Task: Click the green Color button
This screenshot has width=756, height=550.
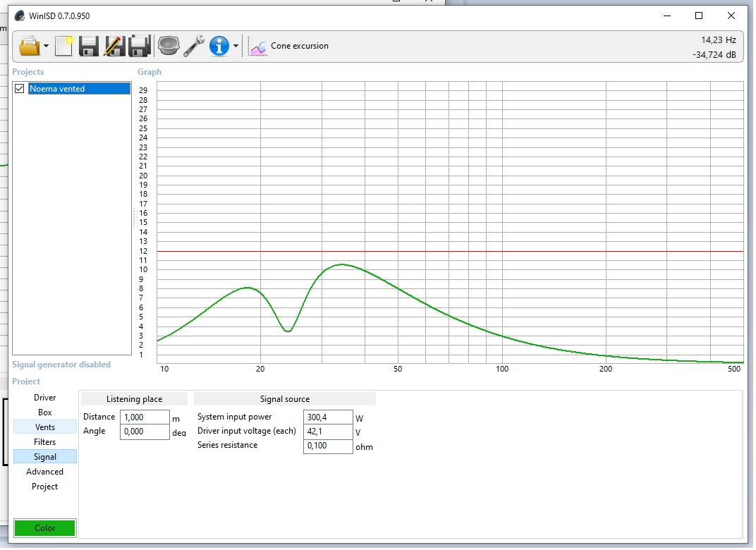Action: coord(44,528)
